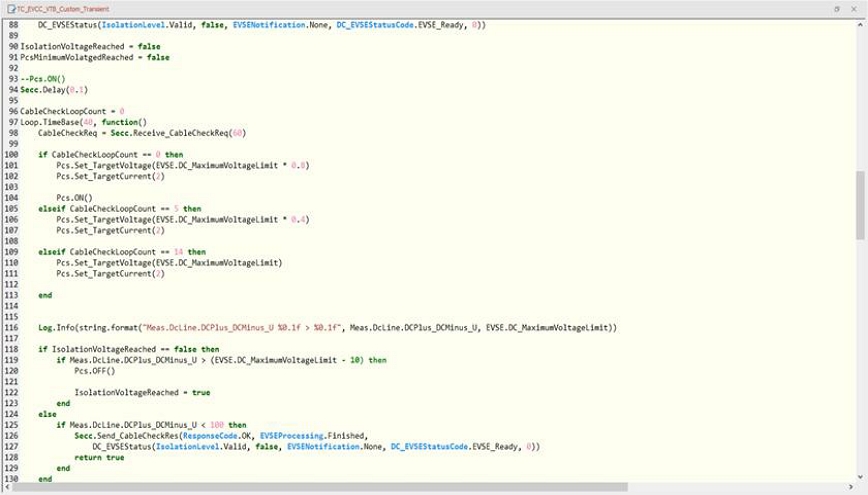Click line number 118 in the gutter
Viewport: 868px width, 495px height.
click(x=11, y=349)
